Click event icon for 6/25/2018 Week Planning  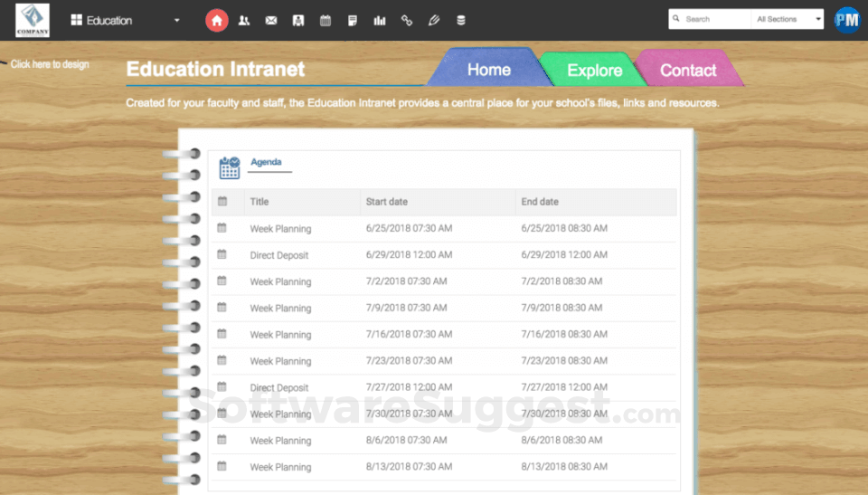click(222, 228)
